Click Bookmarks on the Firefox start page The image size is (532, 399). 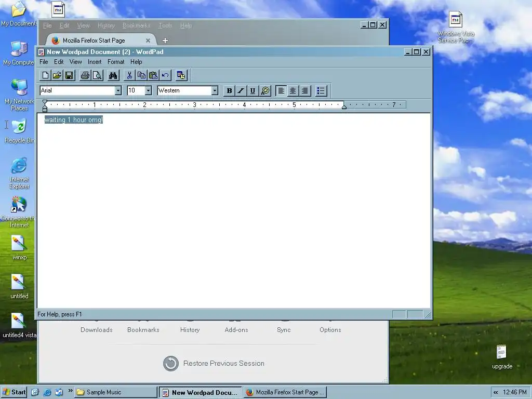143,330
